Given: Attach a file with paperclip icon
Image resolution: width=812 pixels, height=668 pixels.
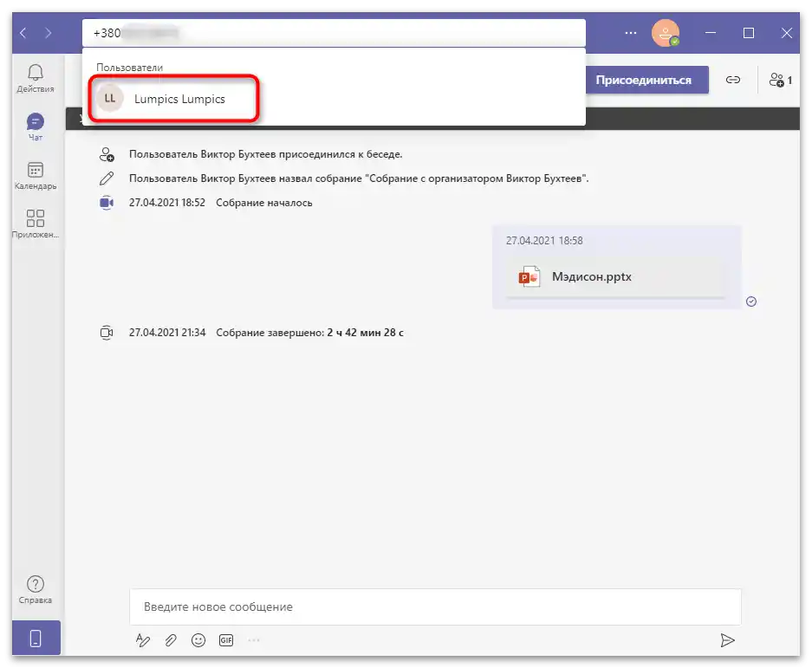Looking at the screenshot, I should coord(171,640).
